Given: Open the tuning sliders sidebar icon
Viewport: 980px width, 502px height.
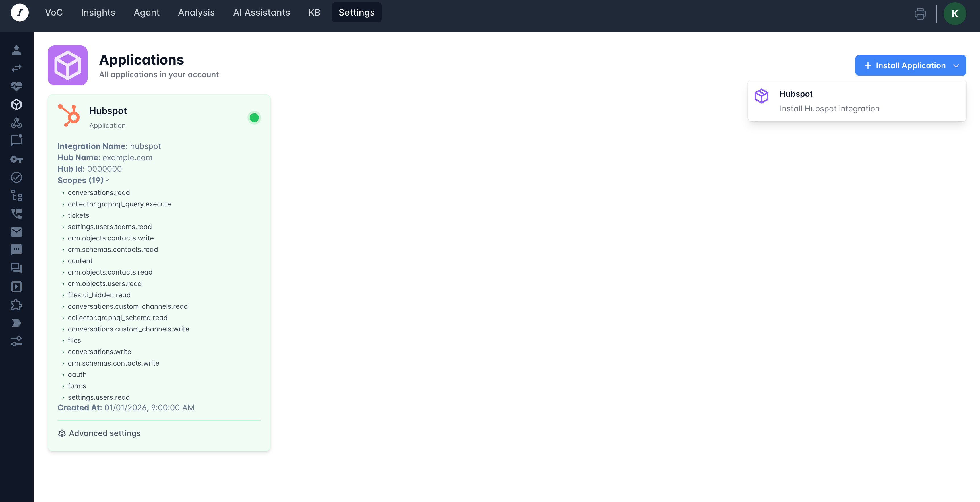Looking at the screenshot, I should point(16,341).
